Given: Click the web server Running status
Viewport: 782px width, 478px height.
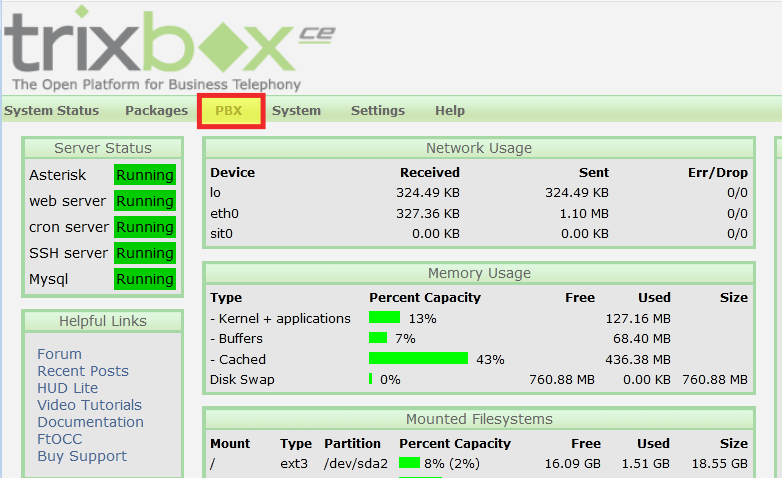Looking at the screenshot, I should [x=145, y=201].
